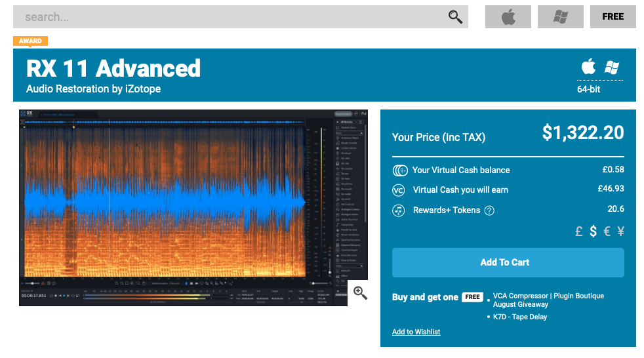Click the AWARD badge
Viewport: 644px width, 358px height.
pos(30,41)
